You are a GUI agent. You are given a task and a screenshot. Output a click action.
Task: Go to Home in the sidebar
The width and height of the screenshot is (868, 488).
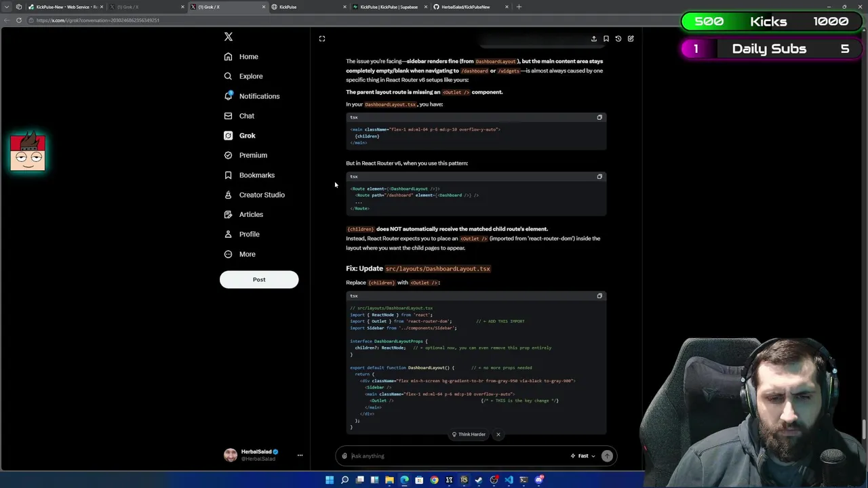(241, 57)
